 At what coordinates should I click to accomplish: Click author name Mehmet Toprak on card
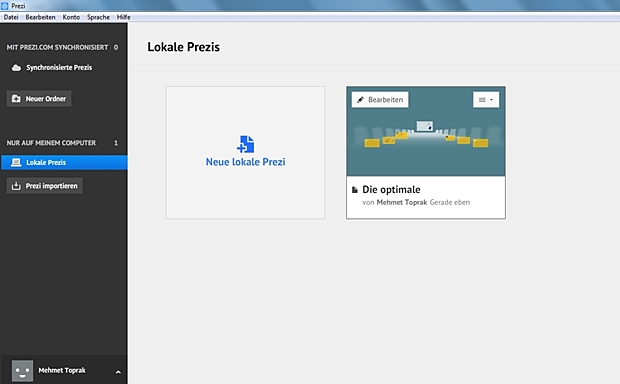coord(402,202)
